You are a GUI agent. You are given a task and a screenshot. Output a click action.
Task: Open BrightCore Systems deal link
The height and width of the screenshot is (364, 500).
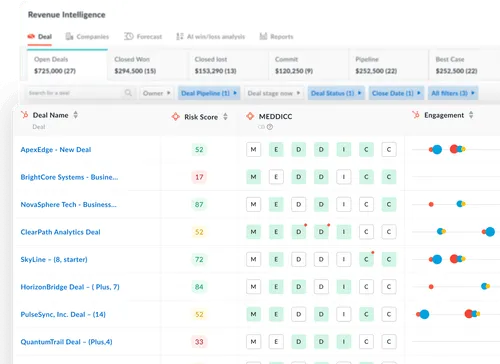point(69,177)
